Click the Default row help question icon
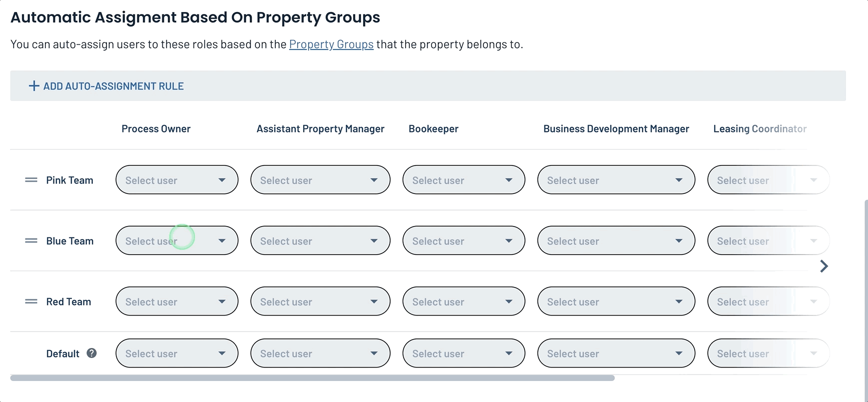The image size is (868, 402). click(91, 353)
